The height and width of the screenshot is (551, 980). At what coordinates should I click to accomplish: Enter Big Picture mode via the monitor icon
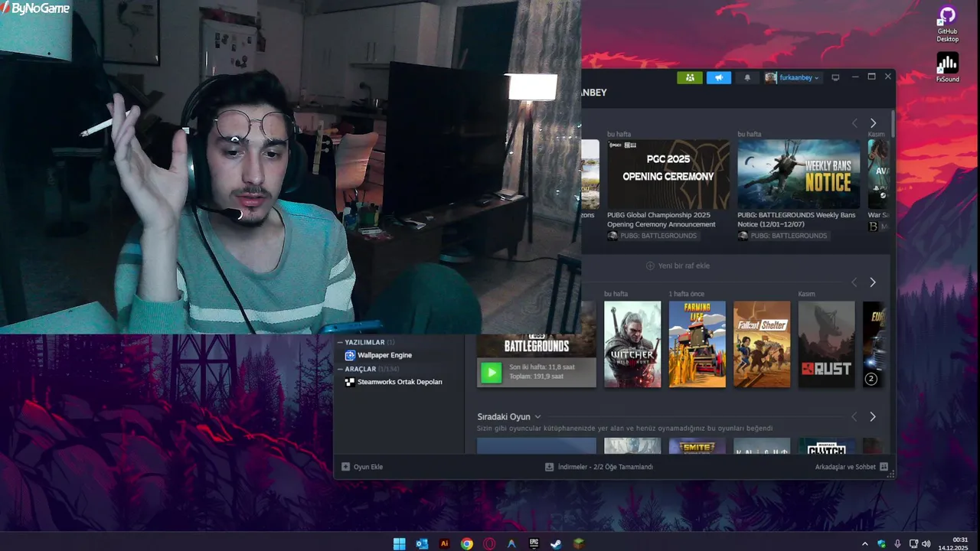pyautogui.click(x=835, y=77)
